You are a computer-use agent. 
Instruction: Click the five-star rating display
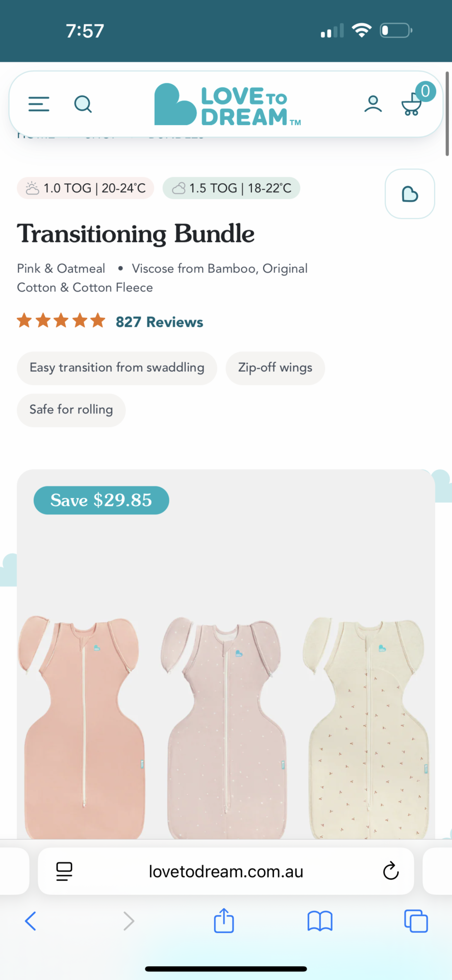click(61, 320)
